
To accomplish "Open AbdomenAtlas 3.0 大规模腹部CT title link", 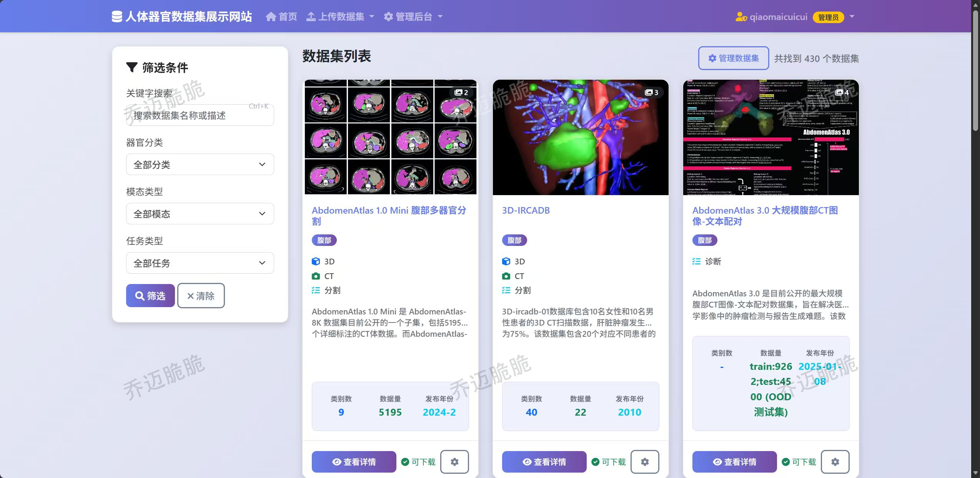I will pyautogui.click(x=765, y=216).
